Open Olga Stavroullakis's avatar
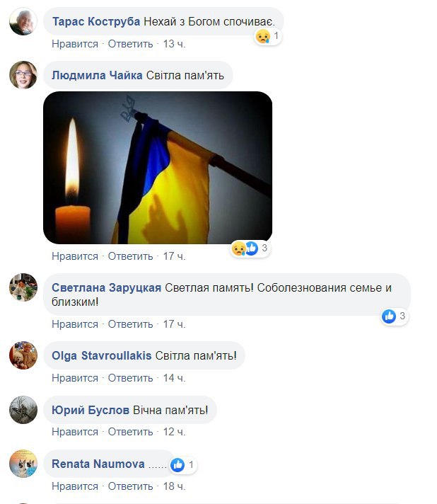The width and height of the screenshot is (437, 504). [x=23, y=355]
